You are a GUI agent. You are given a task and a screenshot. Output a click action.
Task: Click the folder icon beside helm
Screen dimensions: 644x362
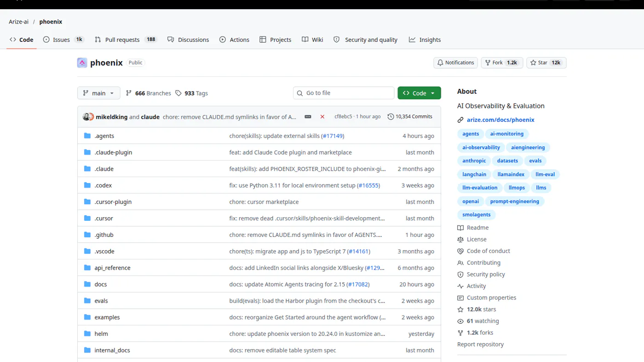[87, 333]
